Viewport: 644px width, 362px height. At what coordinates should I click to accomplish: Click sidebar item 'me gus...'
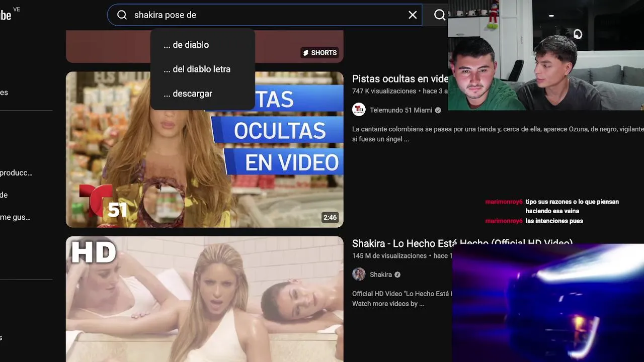click(15, 217)
